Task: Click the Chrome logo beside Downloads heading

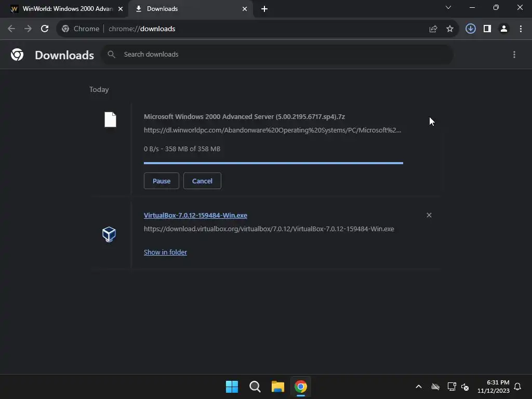Action: coord(17,55)
